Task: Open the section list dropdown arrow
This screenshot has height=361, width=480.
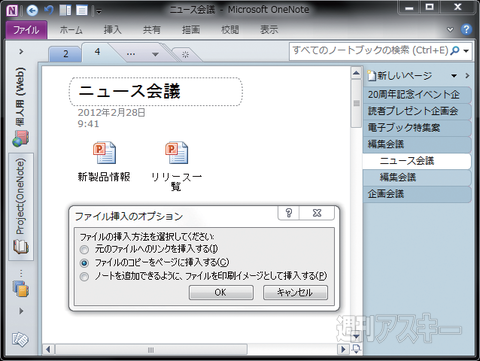Action: tap(155, 54)
